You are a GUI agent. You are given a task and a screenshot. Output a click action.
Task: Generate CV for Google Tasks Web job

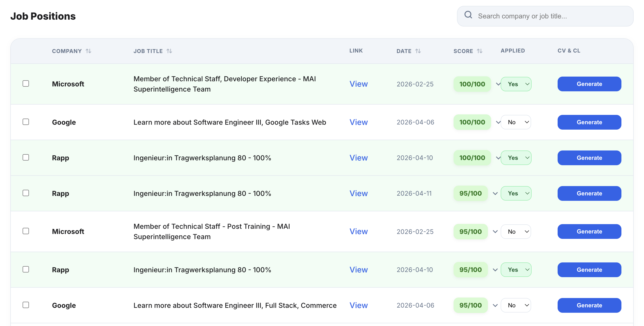589,122
